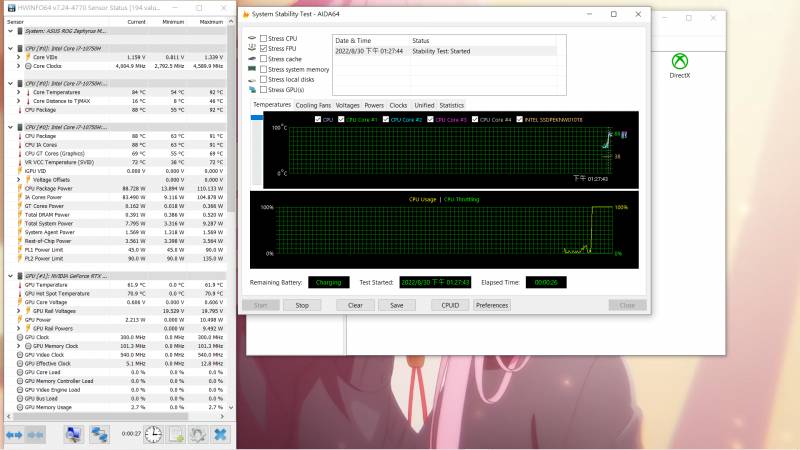Click clock icon beside GPU Video Clock
Viewport: 800px width, 450px height.
[x=20, y=355]
